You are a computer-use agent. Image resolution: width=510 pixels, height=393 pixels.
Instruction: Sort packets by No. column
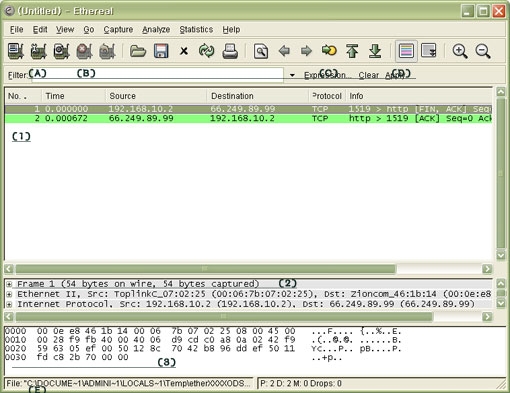[23, 96]
